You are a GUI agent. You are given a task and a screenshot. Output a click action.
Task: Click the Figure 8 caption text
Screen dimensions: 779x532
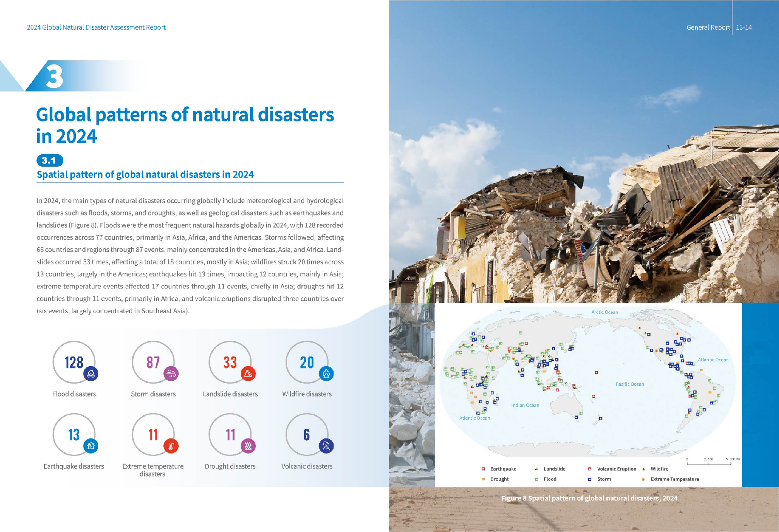[x=589, y=498]
